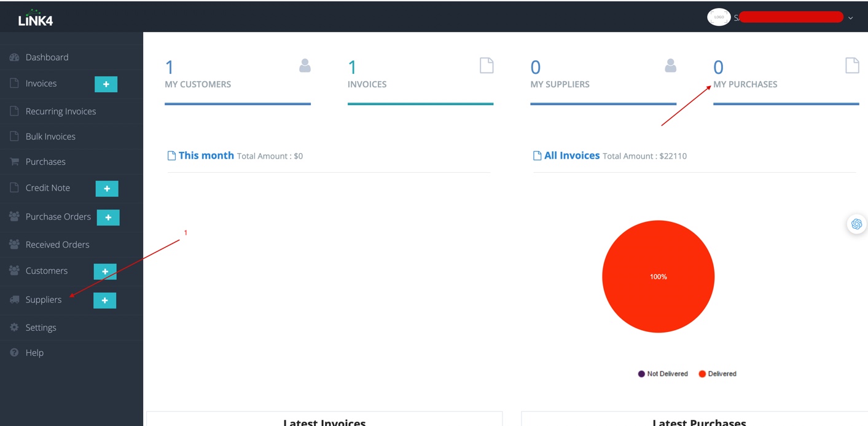
Task: Click the Total Amount : $22110 text
Action: pos(645,156)
